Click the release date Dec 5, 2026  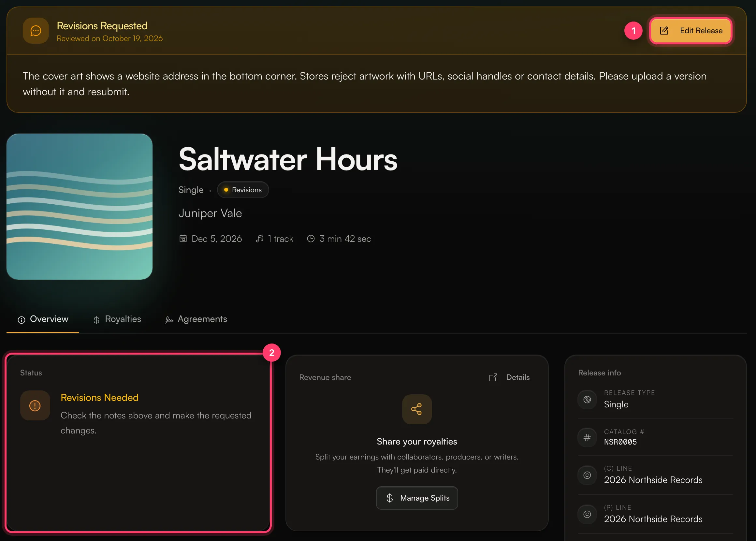coord(217,239)
